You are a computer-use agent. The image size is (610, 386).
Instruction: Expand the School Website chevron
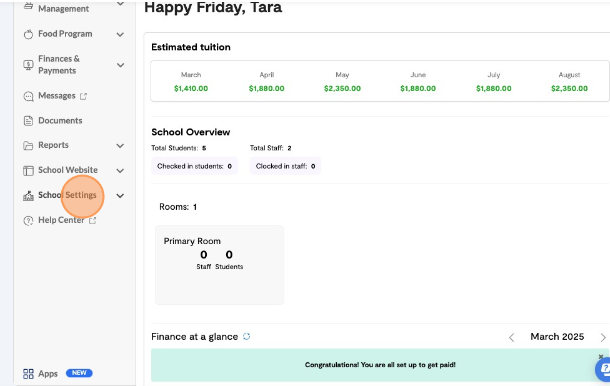(x=120, y=170)
